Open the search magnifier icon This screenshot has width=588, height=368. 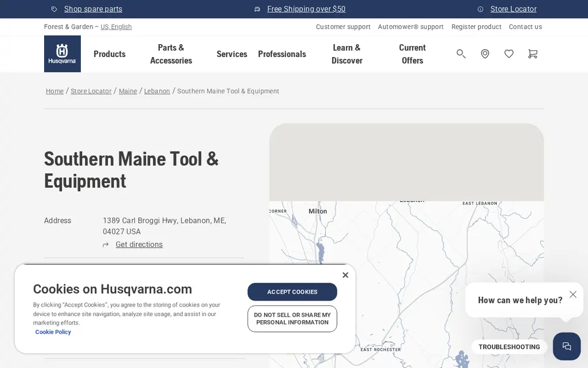(461, 54)
